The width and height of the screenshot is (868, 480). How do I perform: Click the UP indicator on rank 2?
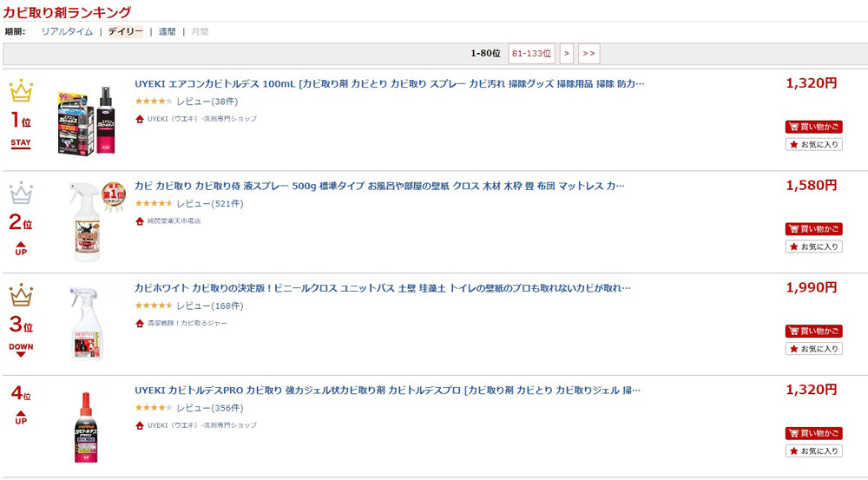tap(21, 248)
